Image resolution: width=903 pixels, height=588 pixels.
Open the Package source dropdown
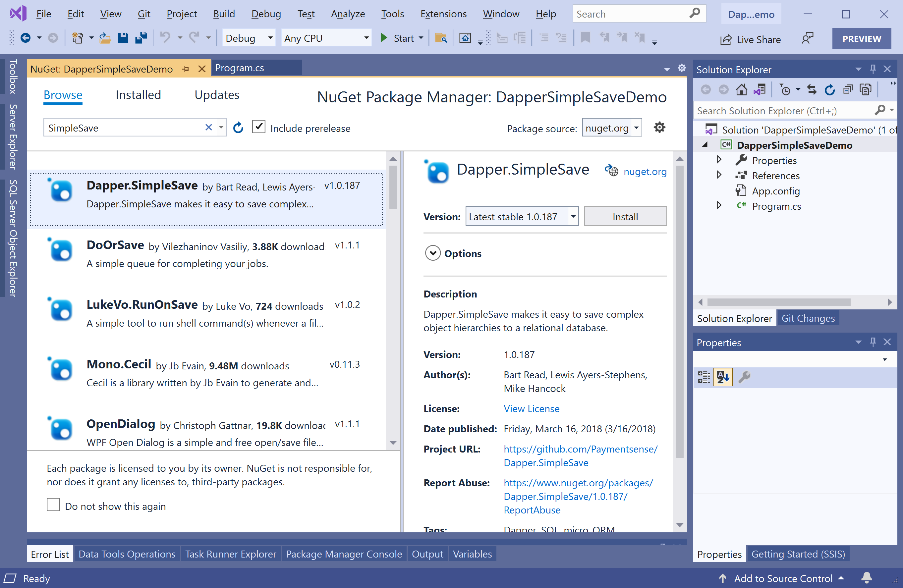636,128
